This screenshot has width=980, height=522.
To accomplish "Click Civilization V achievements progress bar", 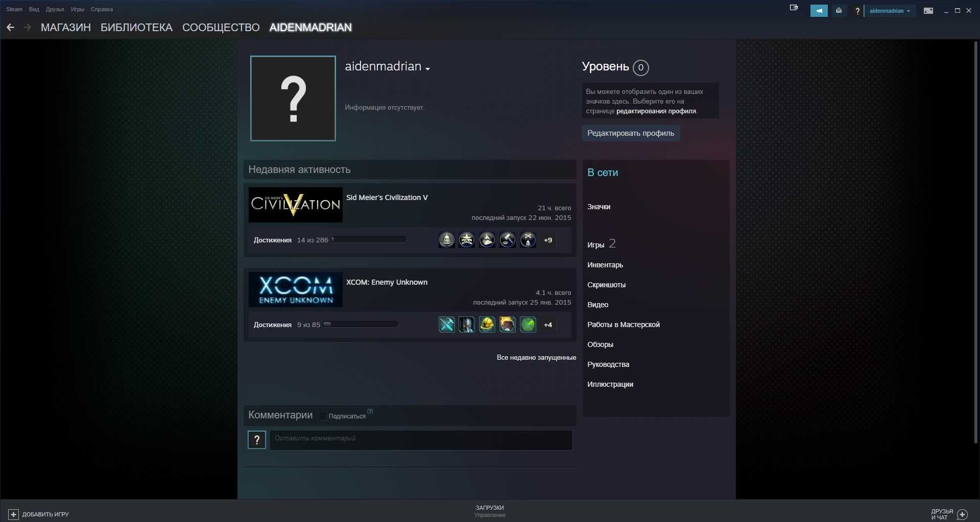I will click(x=369, y=239).
